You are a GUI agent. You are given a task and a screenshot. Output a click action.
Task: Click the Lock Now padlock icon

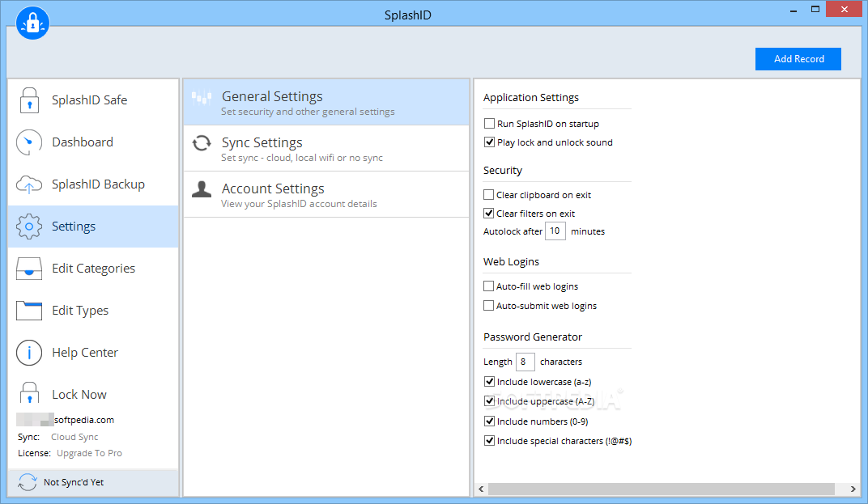29,393
